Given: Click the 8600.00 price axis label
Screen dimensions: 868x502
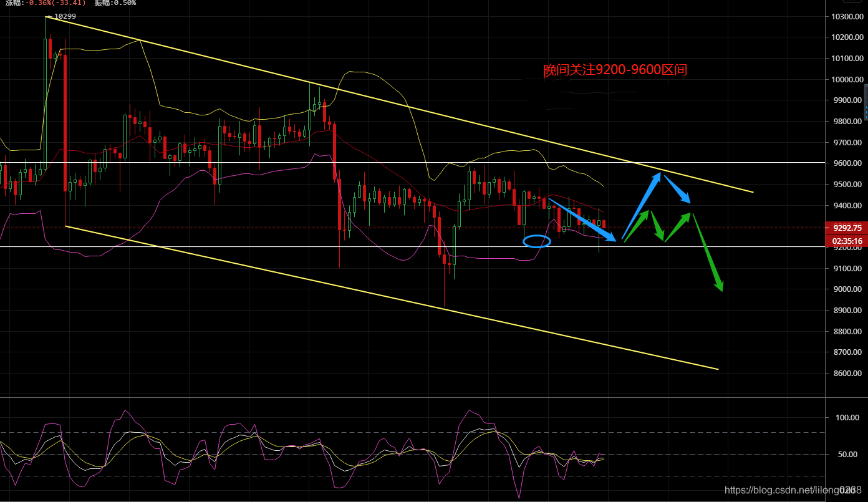Looking at the screenshot, I should [x=847, y=374].
